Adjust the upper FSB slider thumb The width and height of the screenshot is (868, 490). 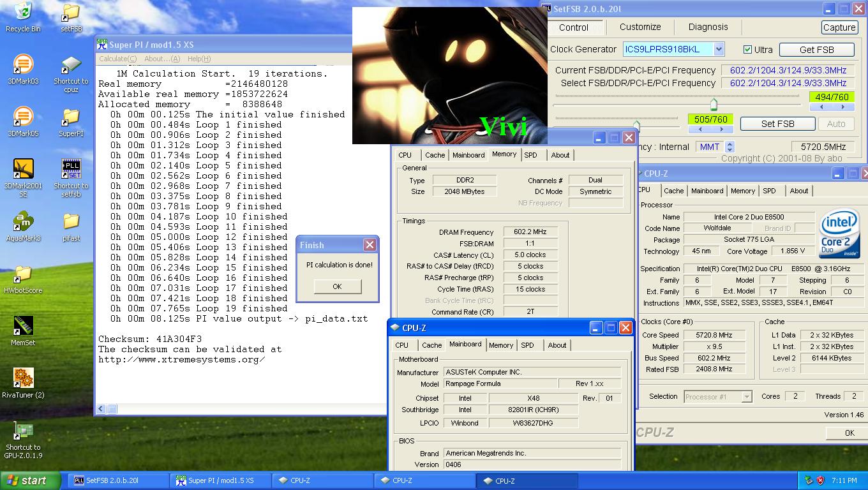coord(714,104)
